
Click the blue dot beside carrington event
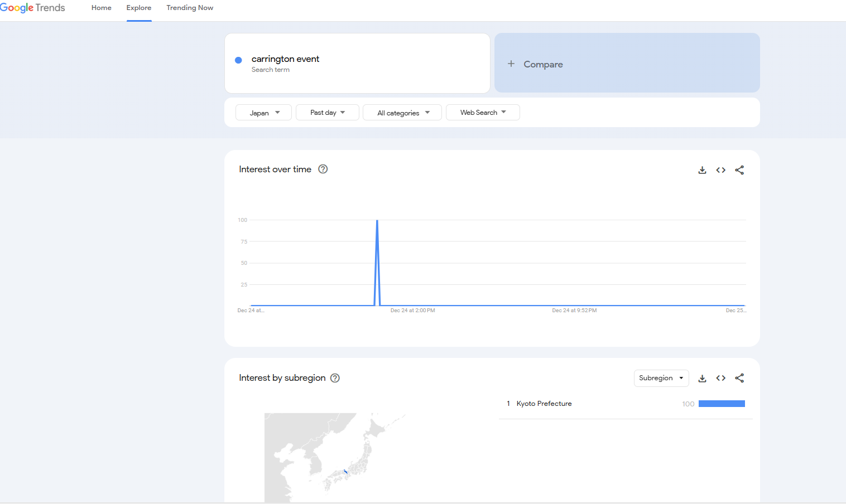238,60
